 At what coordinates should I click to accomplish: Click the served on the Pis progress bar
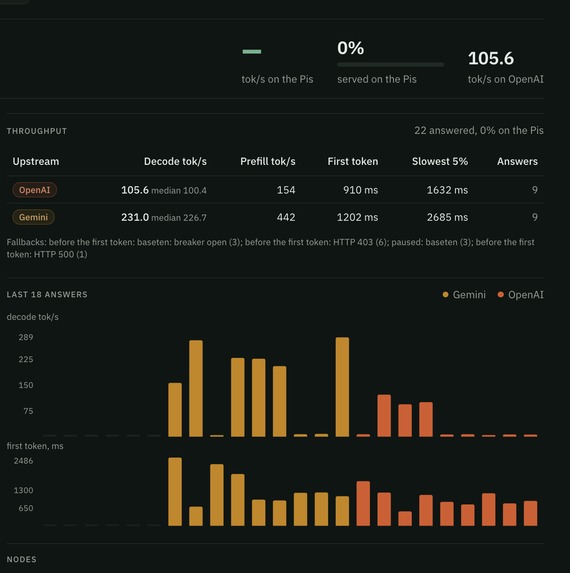pos(391,65)
